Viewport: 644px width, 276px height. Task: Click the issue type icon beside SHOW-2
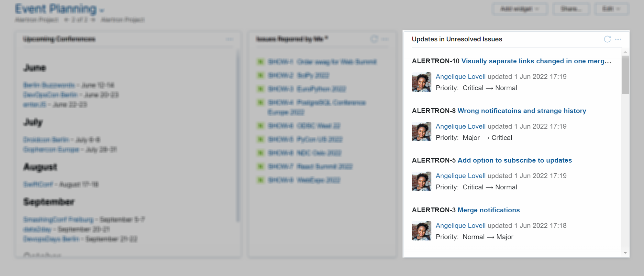coord(260,75)
